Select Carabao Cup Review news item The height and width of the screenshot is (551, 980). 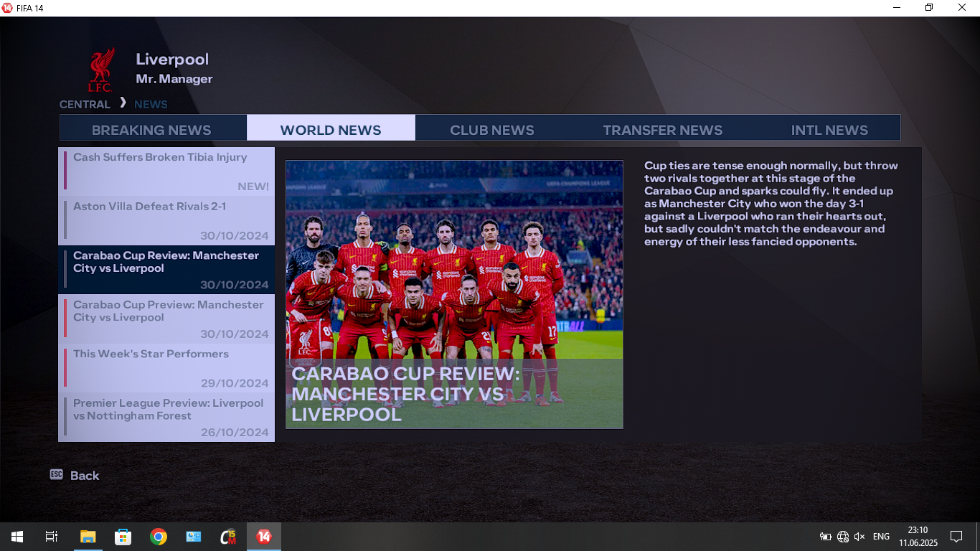point(166,270)
